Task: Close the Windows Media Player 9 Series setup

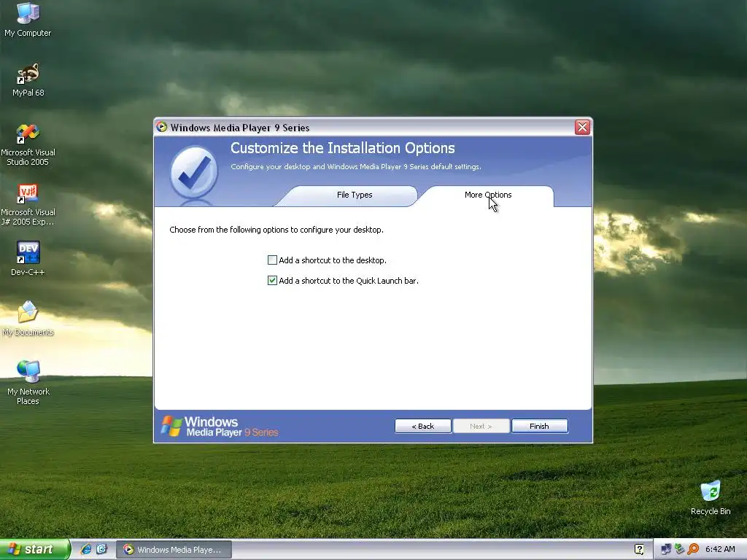Action: click(582, 127)
